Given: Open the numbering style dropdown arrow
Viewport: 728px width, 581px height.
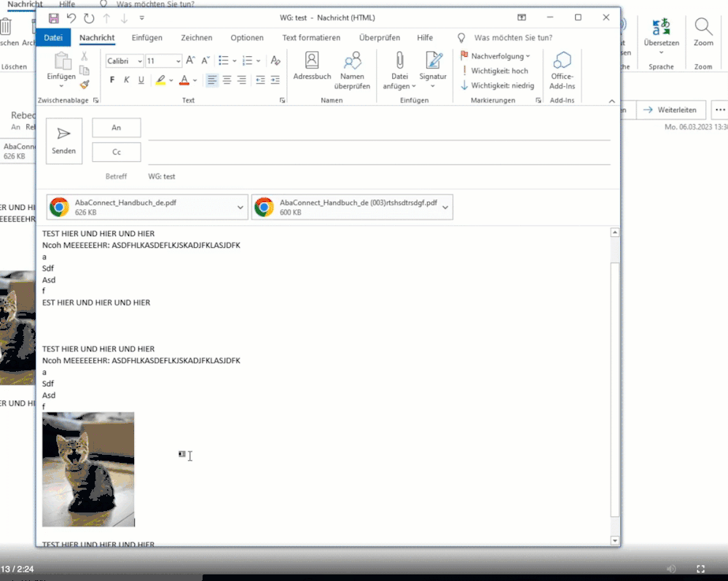Looking at the screenshot, I should (x=258, y=61).
